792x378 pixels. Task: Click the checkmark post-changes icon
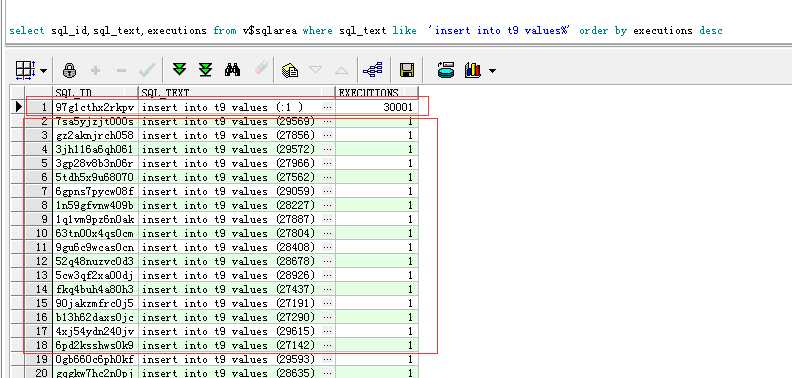pyautogui.click(x=146, y=70)
